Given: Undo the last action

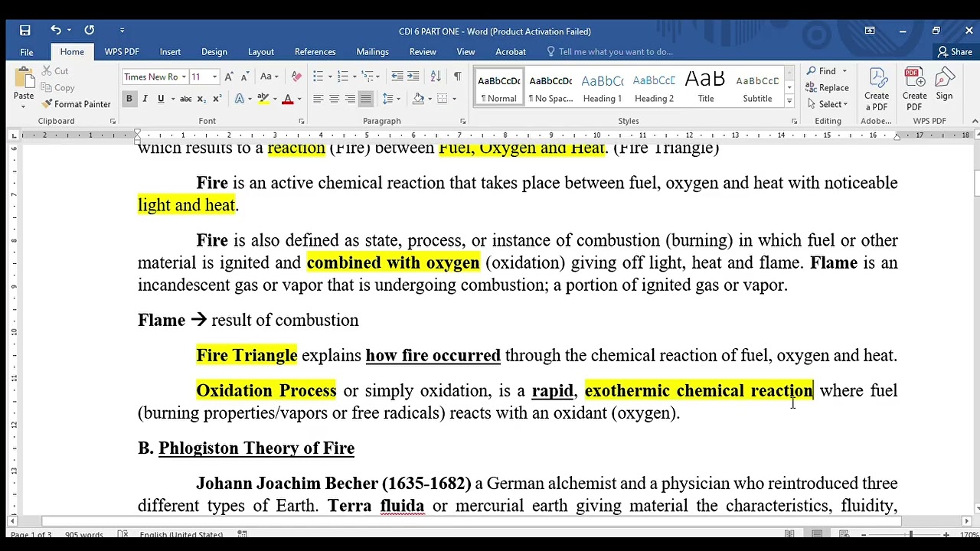Looking at the screenshot, I should (56, 31).
